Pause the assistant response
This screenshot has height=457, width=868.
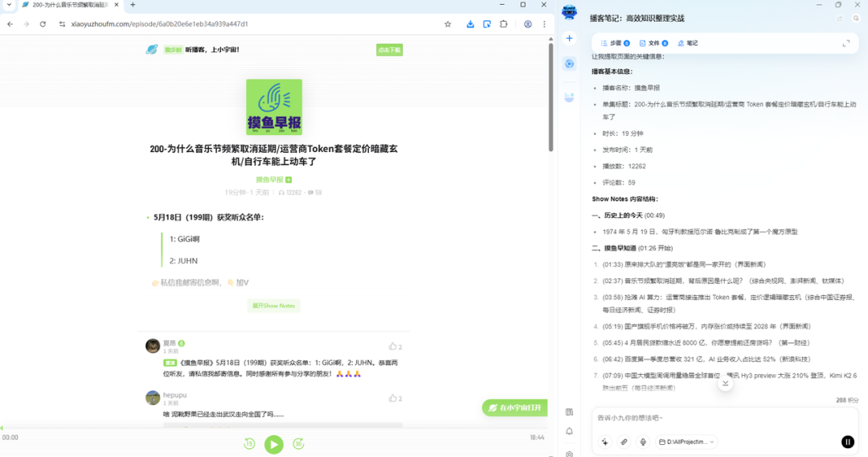pyautogui.click(x=848, y=442)
